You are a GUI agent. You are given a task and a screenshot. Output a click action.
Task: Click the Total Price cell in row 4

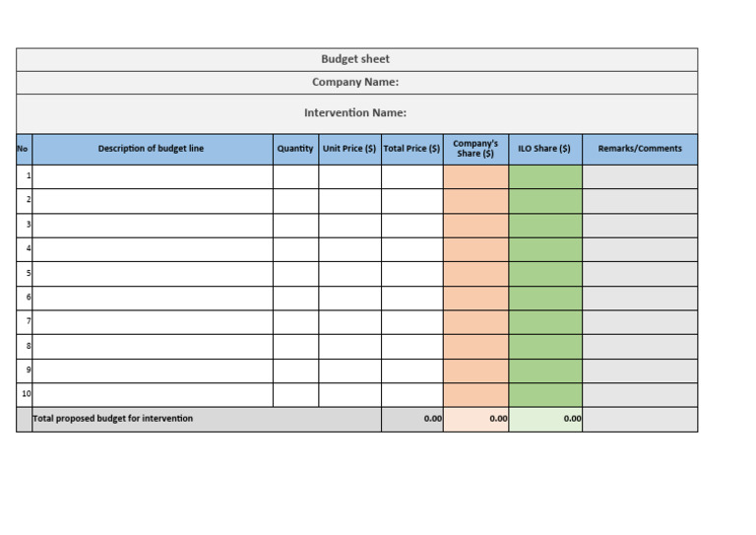[412, 249]
